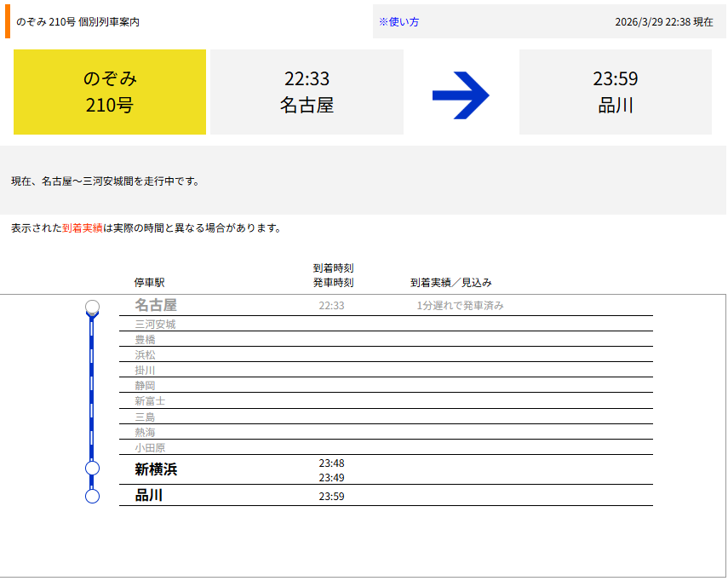Click the 名古屋～三河安城間を走行中 status message
728x581 pixels.
point(106,181)
